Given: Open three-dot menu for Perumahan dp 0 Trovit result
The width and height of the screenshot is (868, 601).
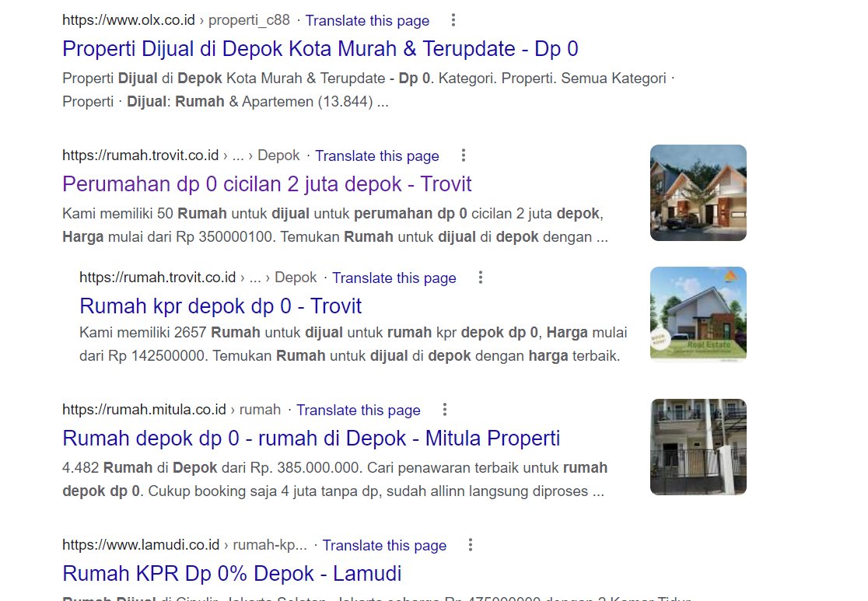Looking at the screenshot, I should tap(464, 155).
